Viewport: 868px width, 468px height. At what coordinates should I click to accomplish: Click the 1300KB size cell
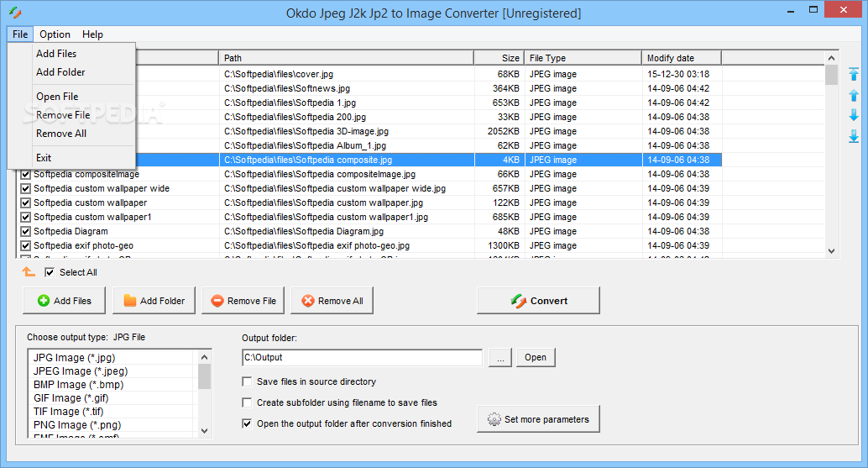click(x=503, y=246)
